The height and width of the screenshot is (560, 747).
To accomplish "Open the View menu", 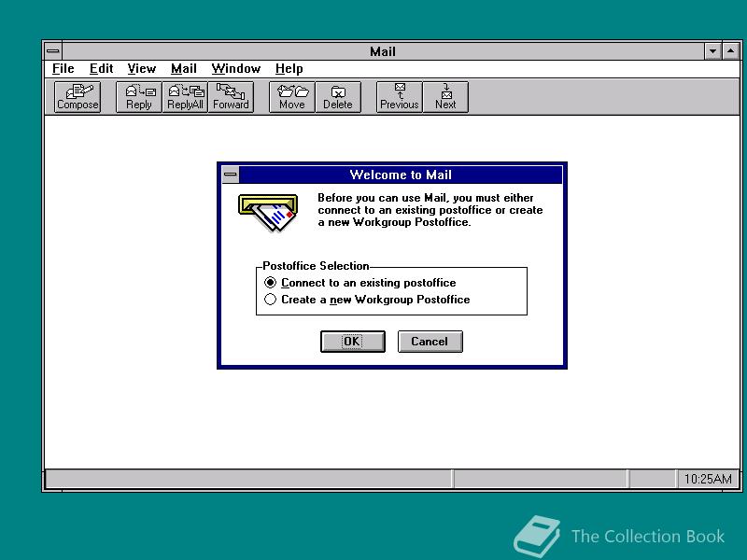I will (142, 68).
